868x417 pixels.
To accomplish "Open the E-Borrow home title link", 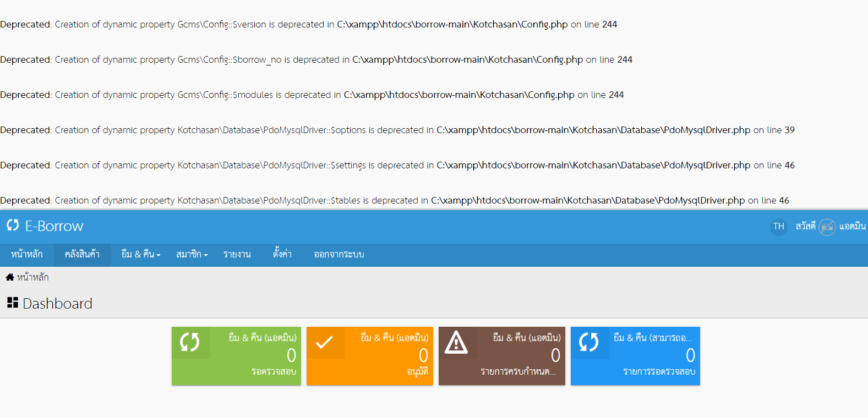I will click(54, 226).
